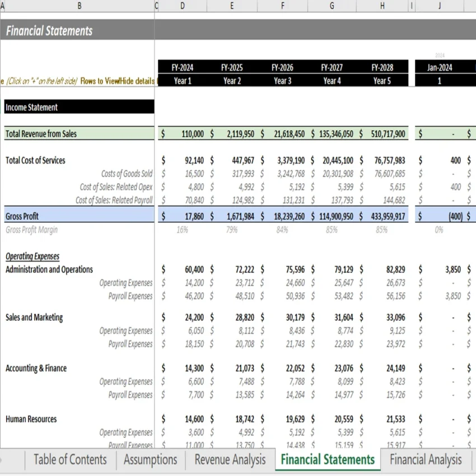Open the Assumptions sheet tab
The height and width of the screenshot is (476, 476).
150,459
